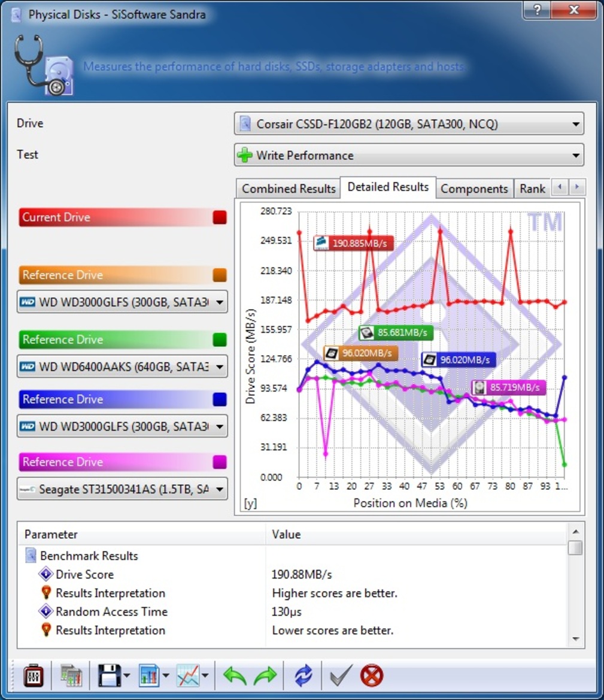This screenshot has width=604, height=700.
Task: Click the orange Reference Drive color swatch
Action: click(x=220, y=275)
